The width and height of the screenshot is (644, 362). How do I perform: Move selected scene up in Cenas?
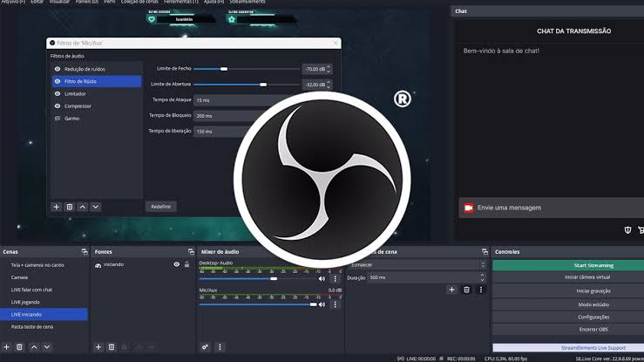click(x=34, y=347)
